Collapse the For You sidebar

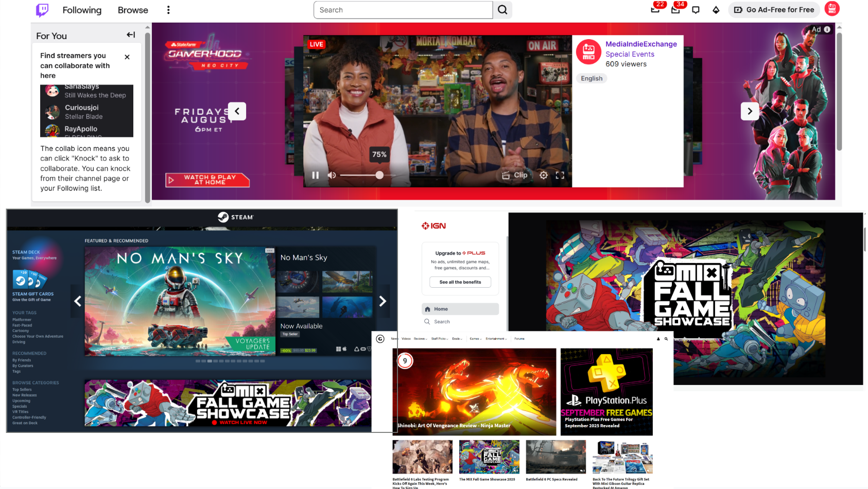(x=131, y=34)
